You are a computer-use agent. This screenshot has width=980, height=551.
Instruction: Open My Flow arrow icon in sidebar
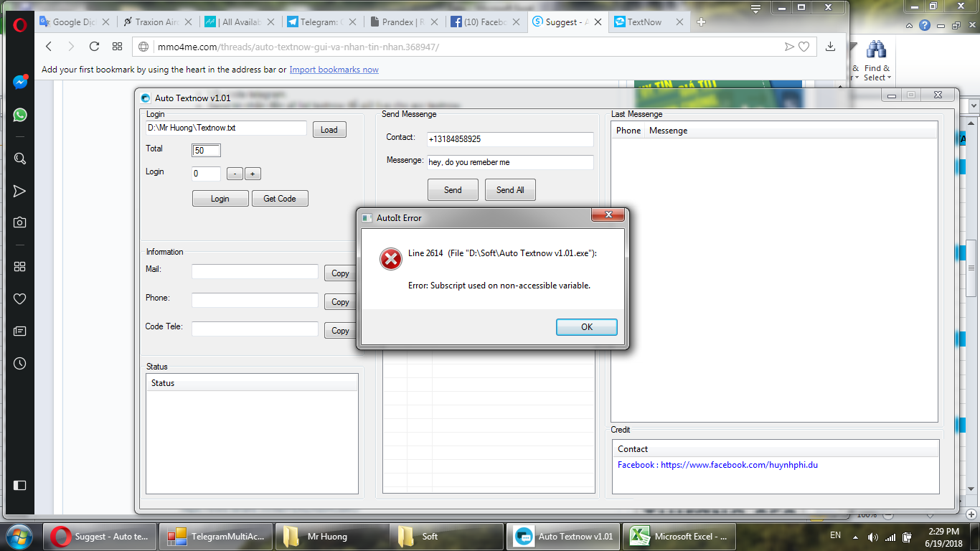tap(20, 191)
